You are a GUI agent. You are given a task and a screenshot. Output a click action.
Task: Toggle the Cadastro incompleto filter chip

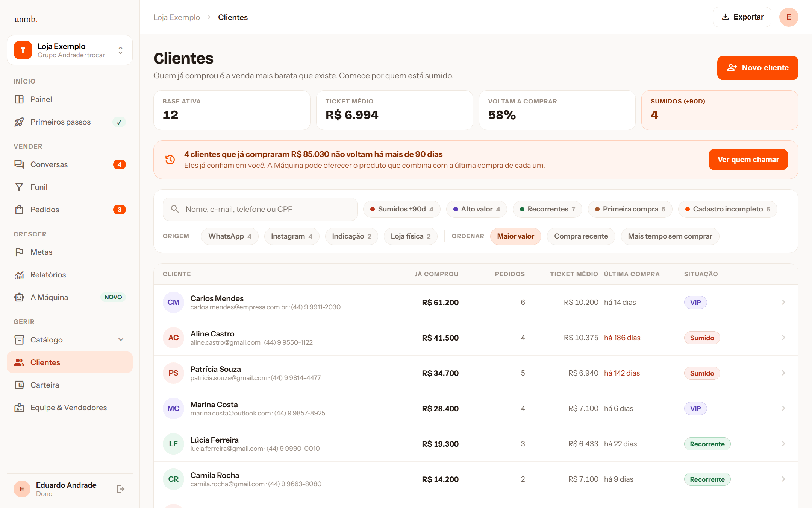tap(727, 209)
